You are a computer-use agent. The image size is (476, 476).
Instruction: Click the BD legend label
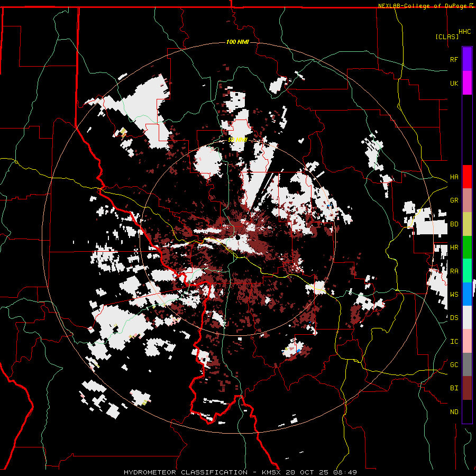454,224
